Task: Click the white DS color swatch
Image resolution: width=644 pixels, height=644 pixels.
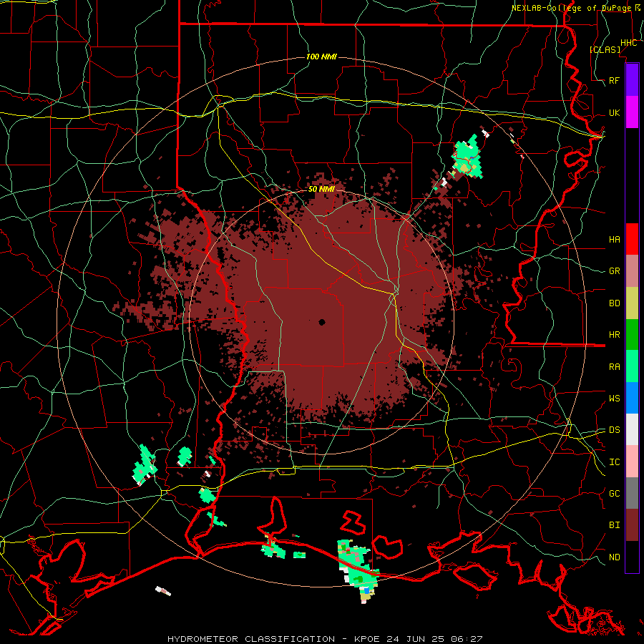Action: click(632, 429)
